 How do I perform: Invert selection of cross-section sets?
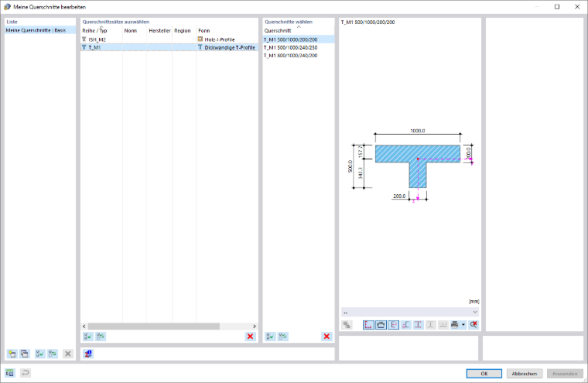click(101, 337)
